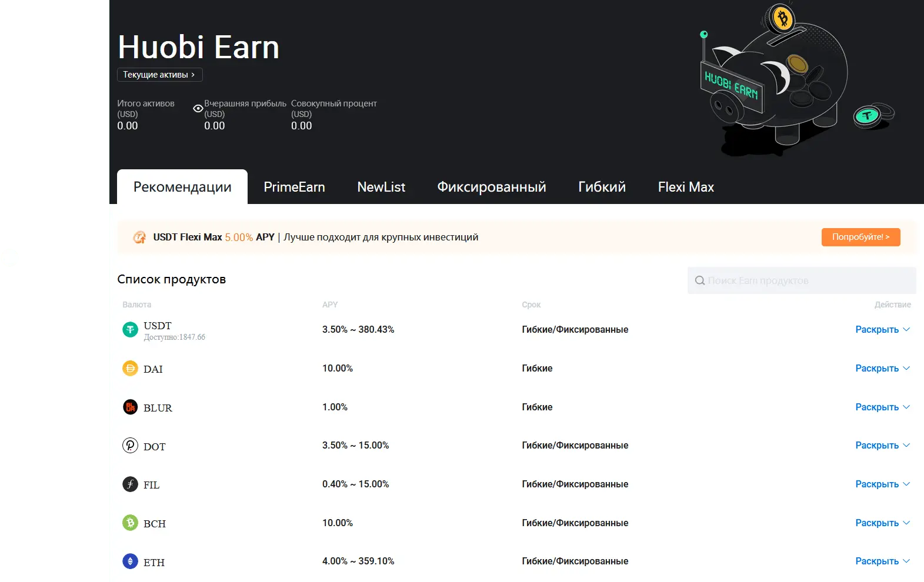Screen dimensions: 924x582
Task: Toggle the eye icon to hide balances
Action: pos(198,109)
